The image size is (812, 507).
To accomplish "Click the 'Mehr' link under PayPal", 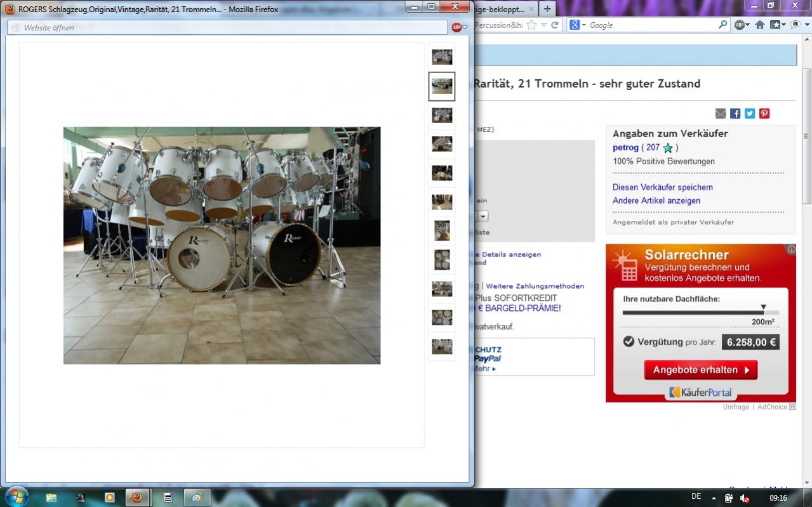I will tap(484, 368).
